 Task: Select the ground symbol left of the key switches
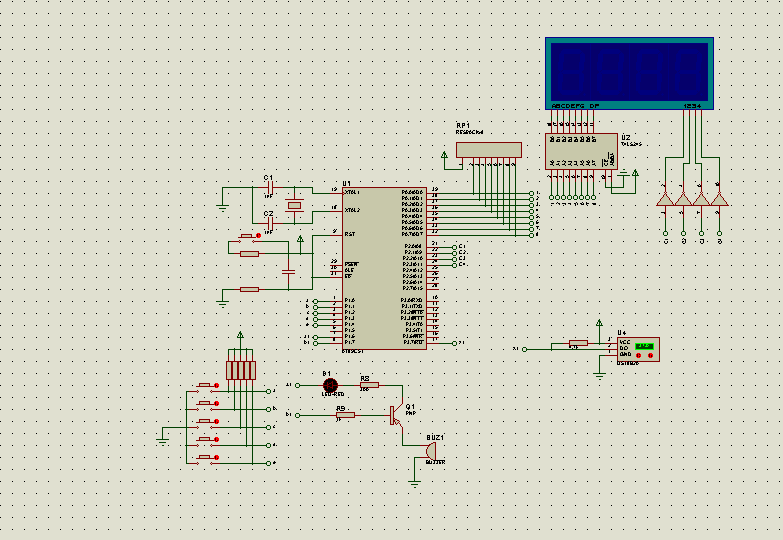click(162, 441)
